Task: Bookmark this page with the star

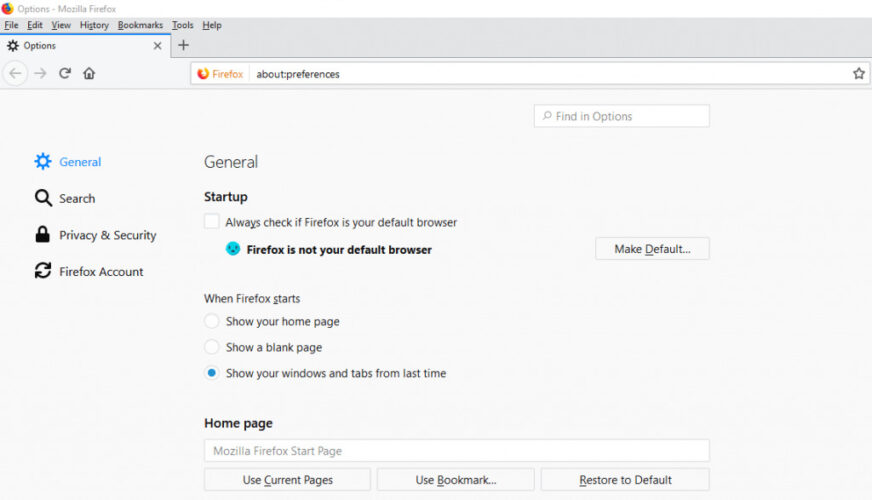Action: [x=859, y=73]
